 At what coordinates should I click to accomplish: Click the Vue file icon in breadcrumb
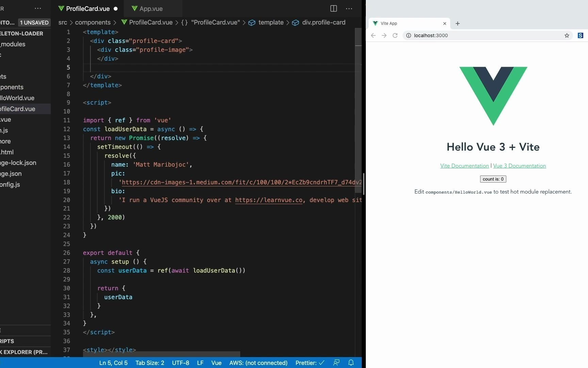(x=124, y=22)
